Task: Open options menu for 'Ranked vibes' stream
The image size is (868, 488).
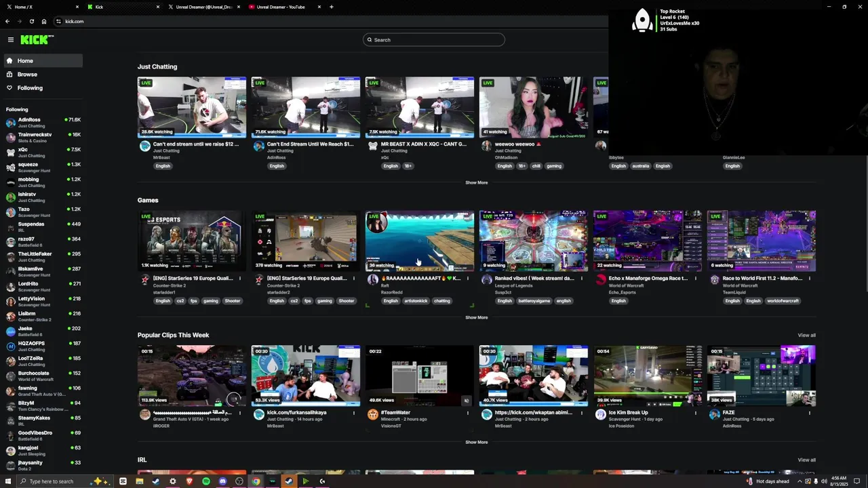Action: [x=581, y=279]
